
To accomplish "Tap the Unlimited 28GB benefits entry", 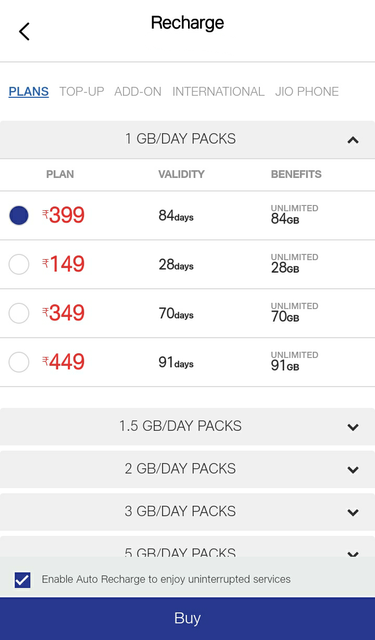I will tap(295, 264).
